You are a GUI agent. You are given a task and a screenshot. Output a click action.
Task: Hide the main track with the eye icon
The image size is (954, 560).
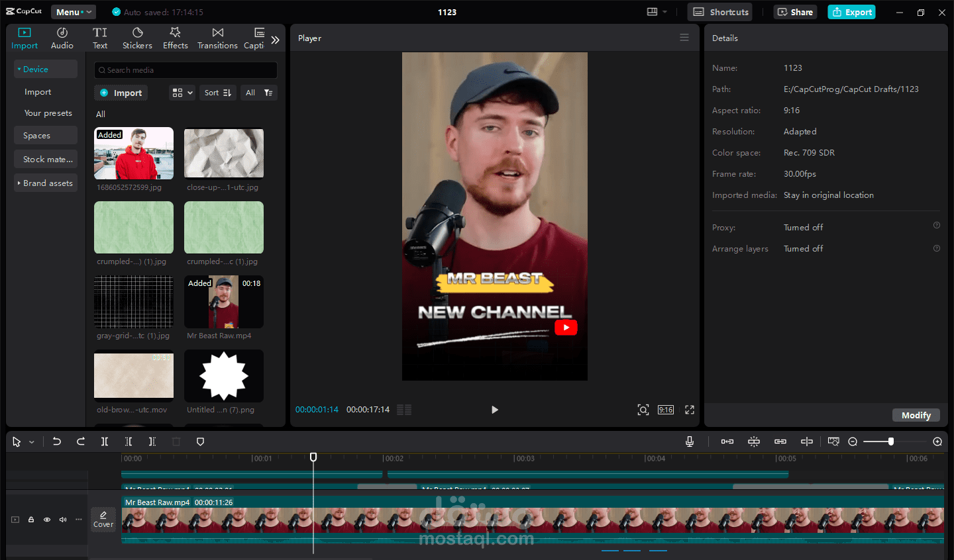click(47, 520)
